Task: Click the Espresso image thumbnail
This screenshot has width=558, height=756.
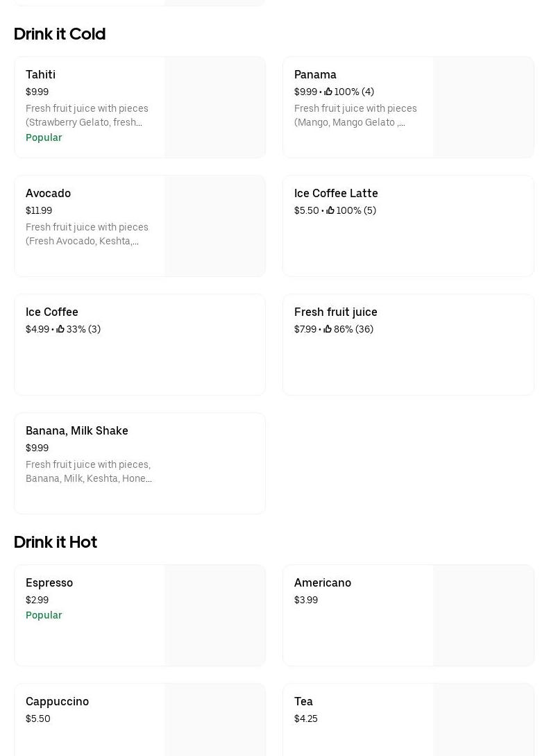Action: pyautogui.click(x=214, y=615)
